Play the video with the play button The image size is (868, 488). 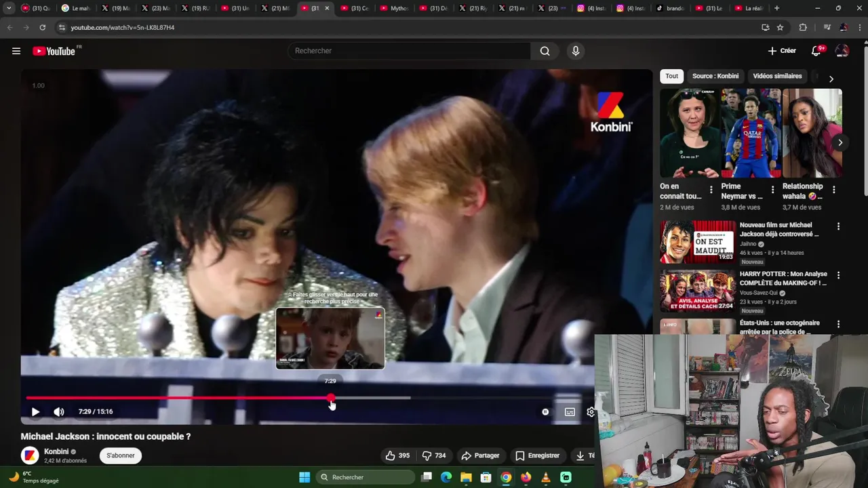tap(35, 411)
